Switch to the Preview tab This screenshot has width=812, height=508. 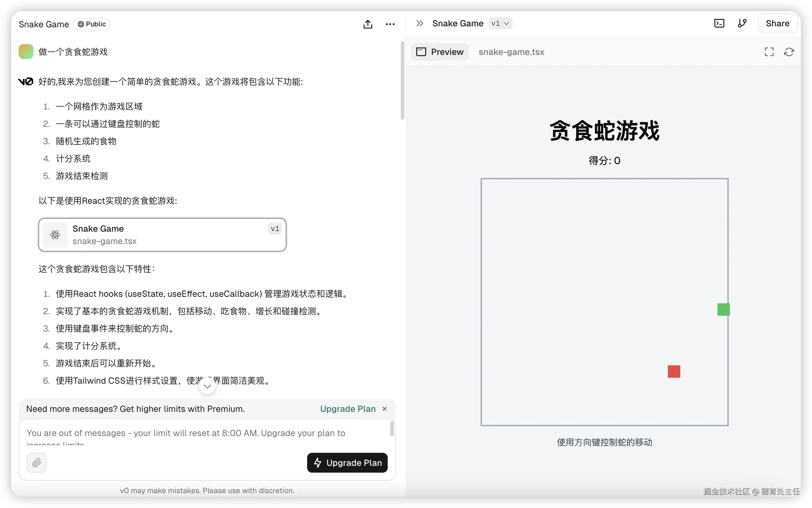[x=440, y=52]
